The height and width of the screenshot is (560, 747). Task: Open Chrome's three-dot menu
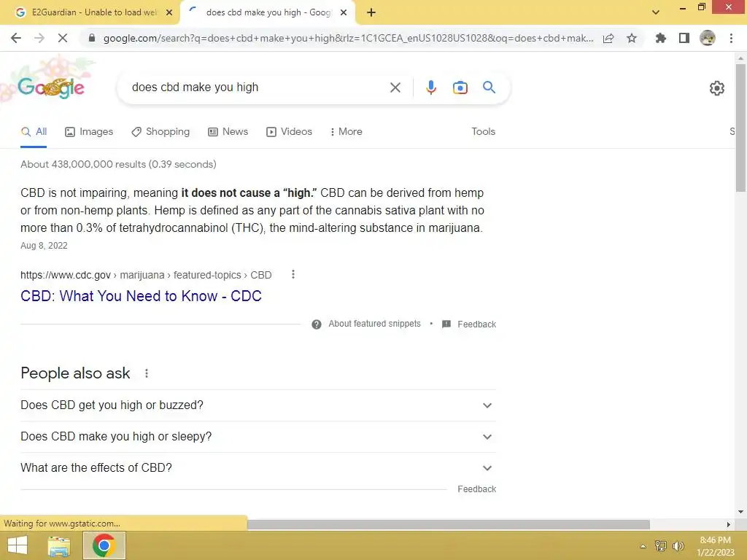coord(731,38)
